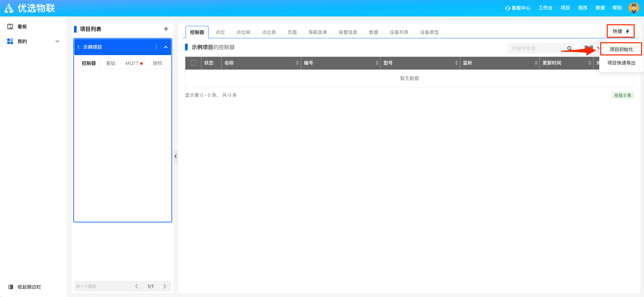Click the 项目列表 panel title

tap(90, 29)
